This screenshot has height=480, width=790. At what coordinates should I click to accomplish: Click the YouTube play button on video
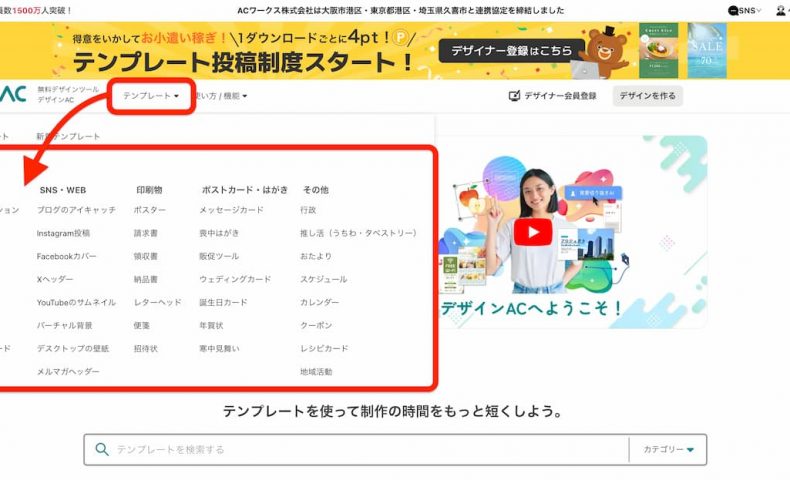(x=533, y=232)
